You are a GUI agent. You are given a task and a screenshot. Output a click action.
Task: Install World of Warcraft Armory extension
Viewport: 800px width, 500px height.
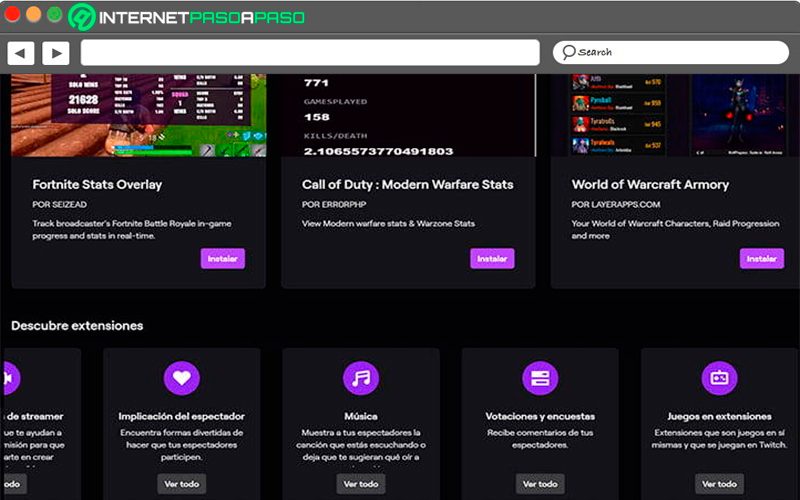[762, 259]
